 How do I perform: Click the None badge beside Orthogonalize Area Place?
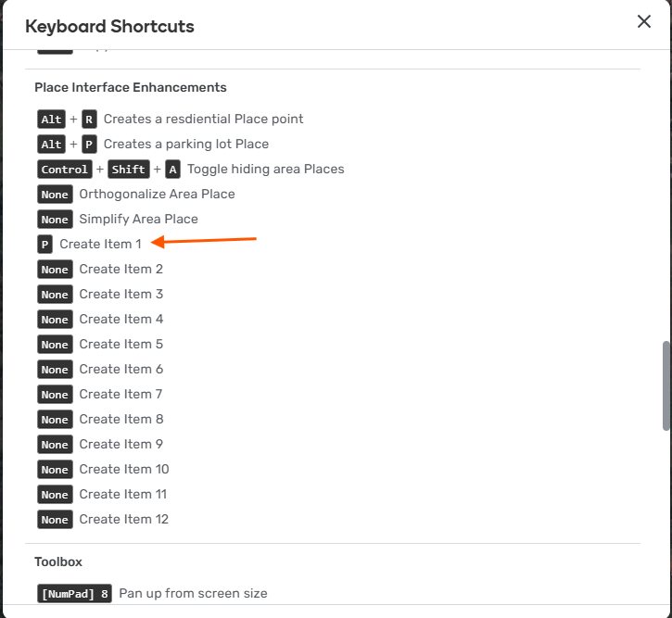point(55,195)
